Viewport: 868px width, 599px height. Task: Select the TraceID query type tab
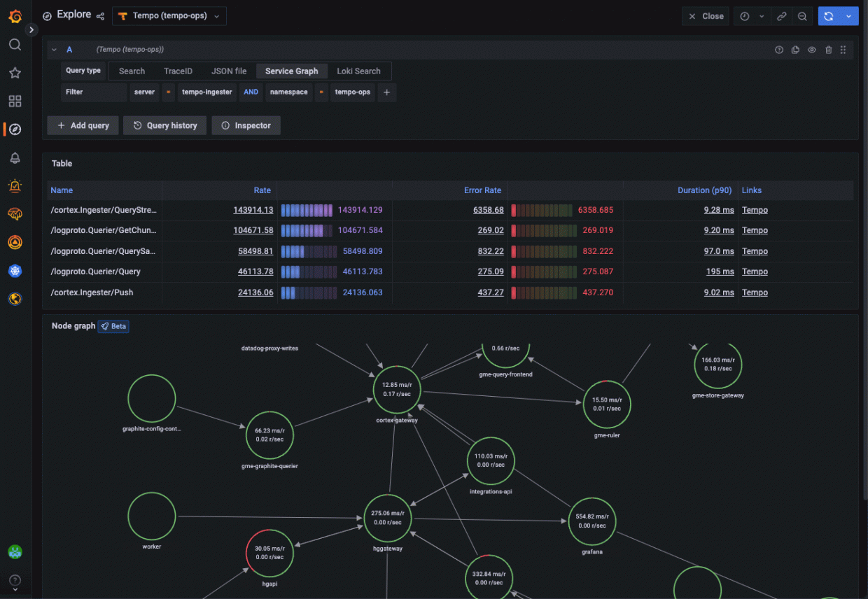[178, 71]
